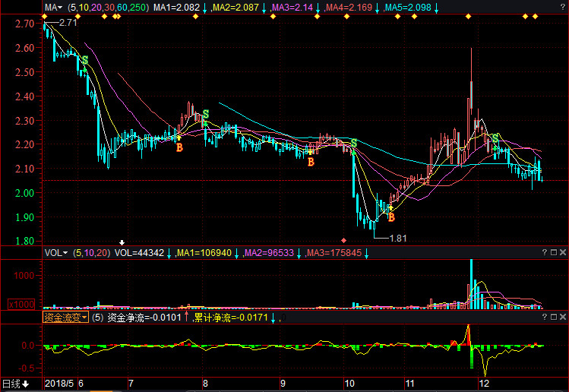The height and width of the screenshot is (392, 569).
Task: Click the B buy marker in late July
Action: tap(179, 147)
